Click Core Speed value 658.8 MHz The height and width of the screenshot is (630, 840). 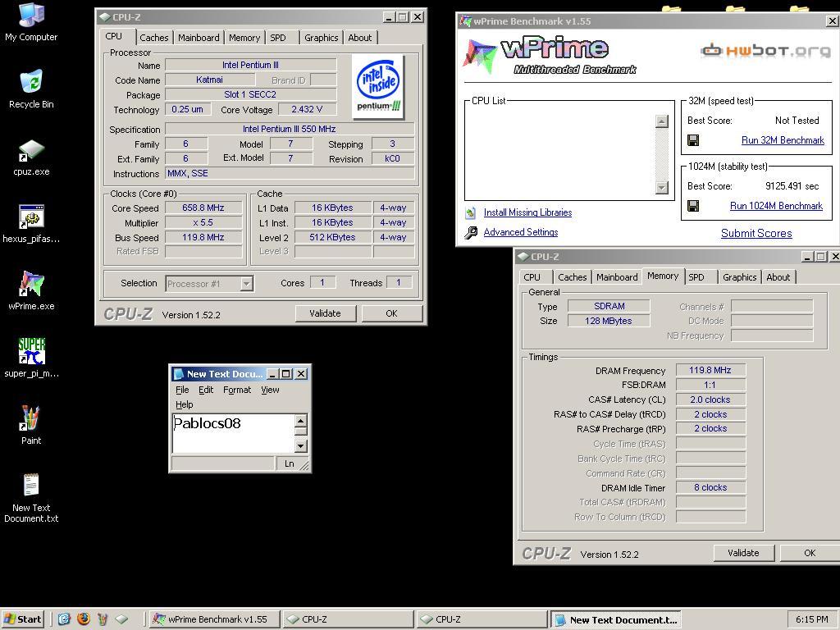tap(203, 208)
